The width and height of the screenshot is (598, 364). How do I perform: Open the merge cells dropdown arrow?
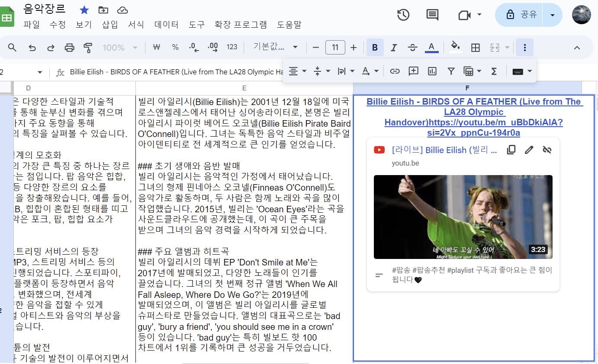(x=507, y=48)
